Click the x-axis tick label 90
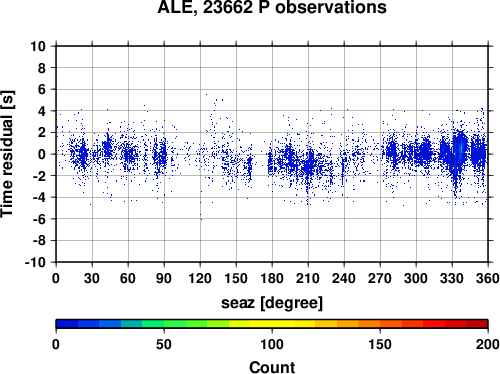 click(164, 278)
